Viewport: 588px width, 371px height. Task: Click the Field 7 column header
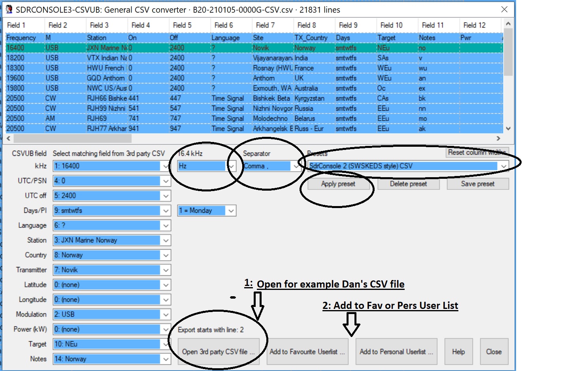pyautogui.click(x=273, y=25)
